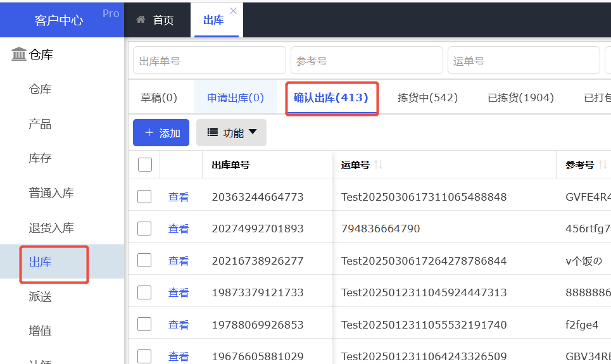Open the 功能 dropdown menu
Screen dimensions: 611x364
[x=232, y=133]
